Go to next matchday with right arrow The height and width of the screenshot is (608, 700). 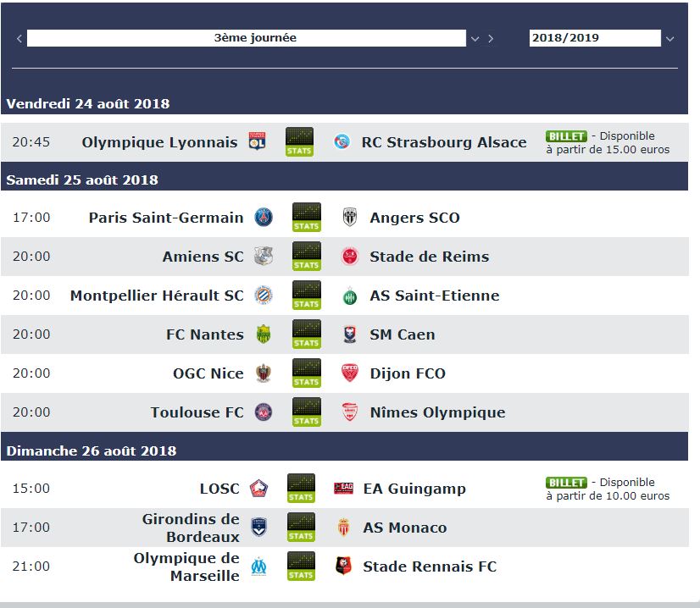click(x=491, y=38)
